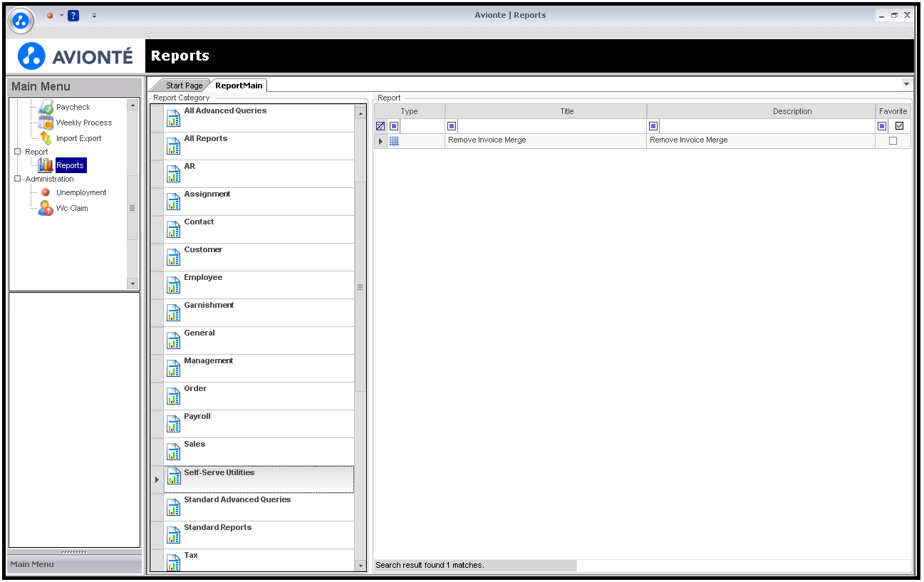Click the Main Menu bar at bottom
924x582 pixels.
click(75, 564)
